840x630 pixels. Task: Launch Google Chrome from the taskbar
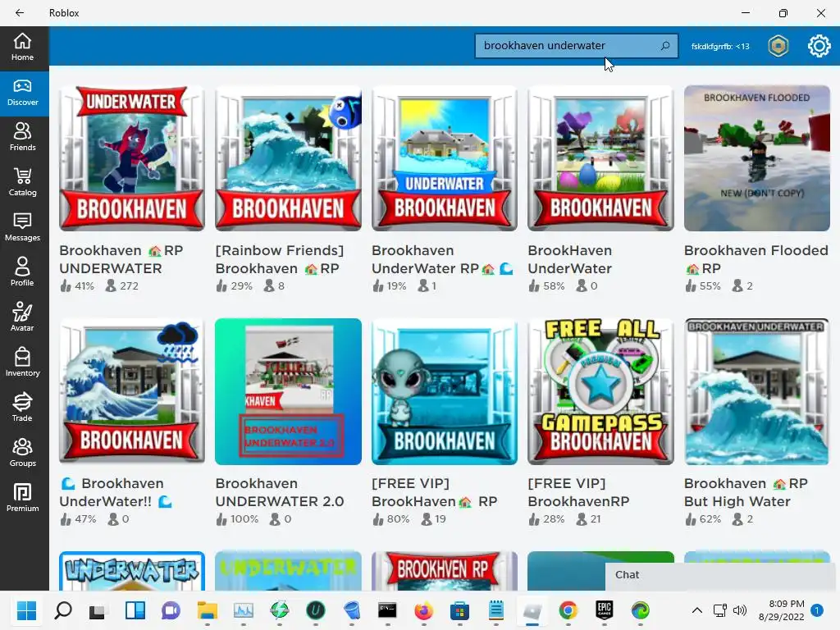click(x=568, y=610)
